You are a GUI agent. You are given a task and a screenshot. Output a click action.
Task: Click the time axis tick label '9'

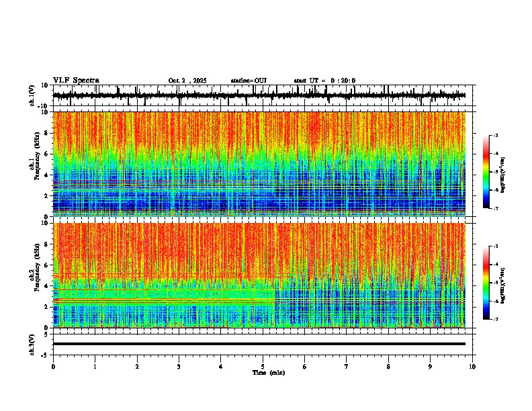pos(430,367)
